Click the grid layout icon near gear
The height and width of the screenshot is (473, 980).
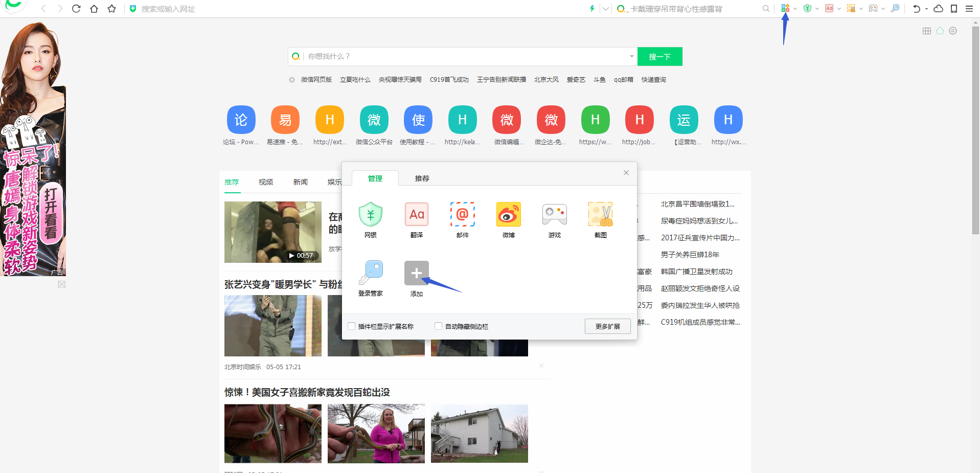(x=927, y=31)
